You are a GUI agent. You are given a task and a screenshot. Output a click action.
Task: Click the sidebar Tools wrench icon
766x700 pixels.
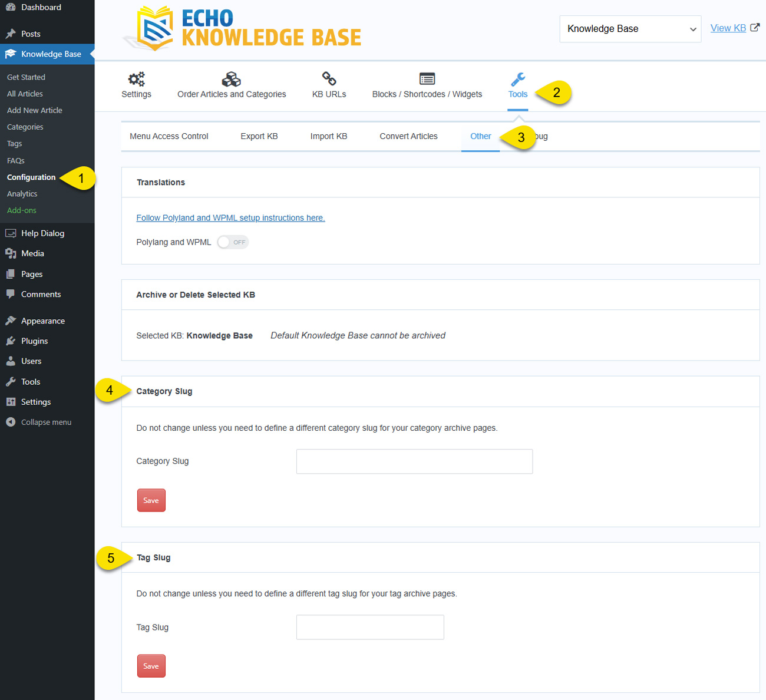click(11, 382)
